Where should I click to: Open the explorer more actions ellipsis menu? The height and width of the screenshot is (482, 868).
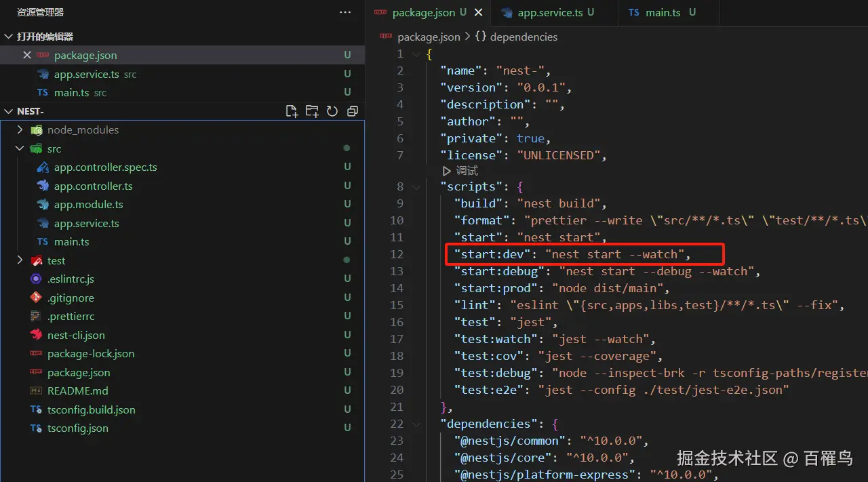tap(345, 12)
